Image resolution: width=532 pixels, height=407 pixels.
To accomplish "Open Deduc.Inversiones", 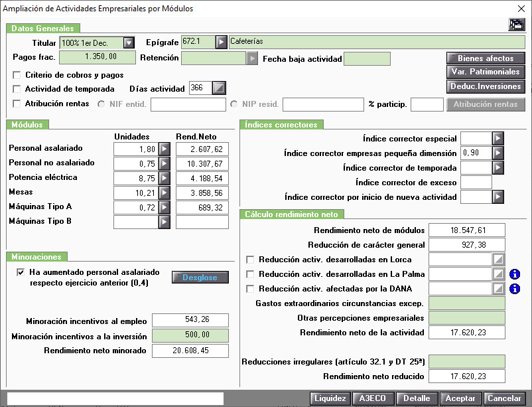I will [x=486, y=86].
